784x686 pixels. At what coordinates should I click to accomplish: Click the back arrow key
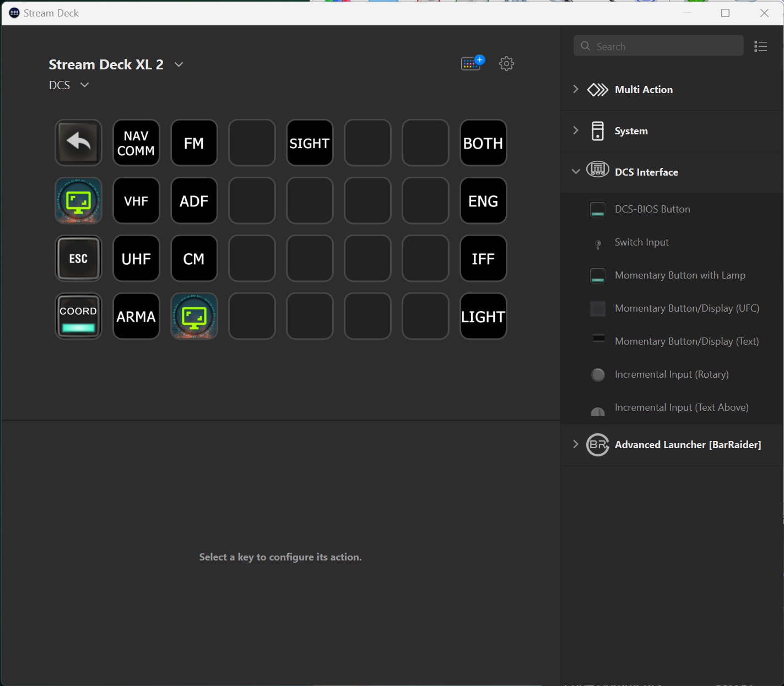click(78, 143)
